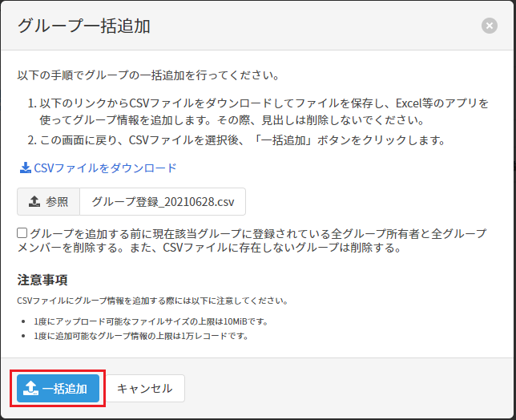
Task: Click the 10MiB file size limit note
Action: pyautogui.click(x=151, y=321)
